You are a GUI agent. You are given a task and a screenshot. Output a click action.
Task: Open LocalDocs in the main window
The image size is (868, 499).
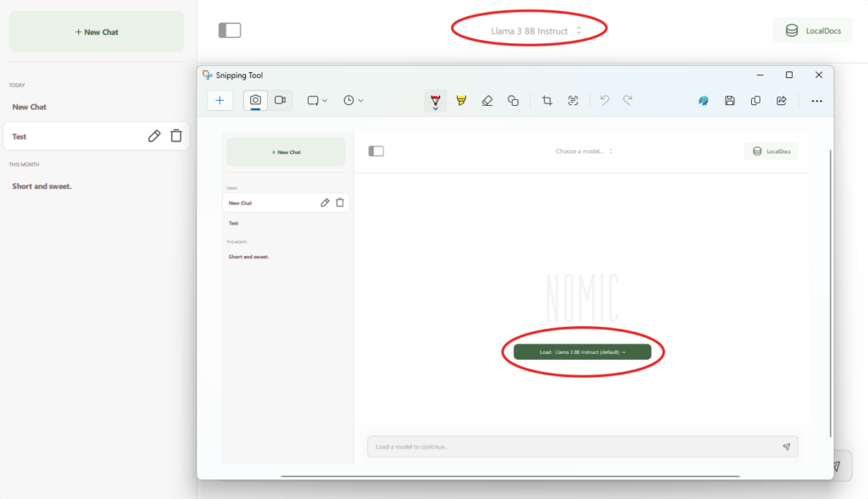coord(812,30)
